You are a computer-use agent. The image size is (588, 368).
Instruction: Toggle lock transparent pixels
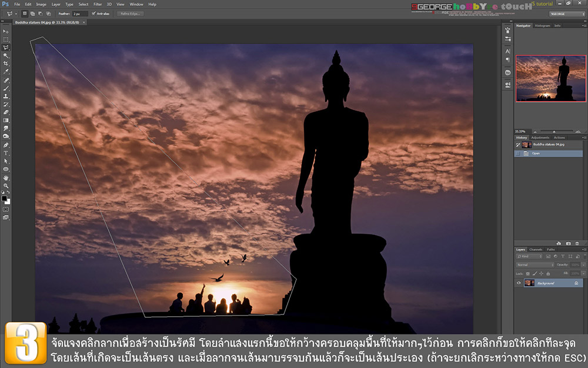(x=527, y=274)
